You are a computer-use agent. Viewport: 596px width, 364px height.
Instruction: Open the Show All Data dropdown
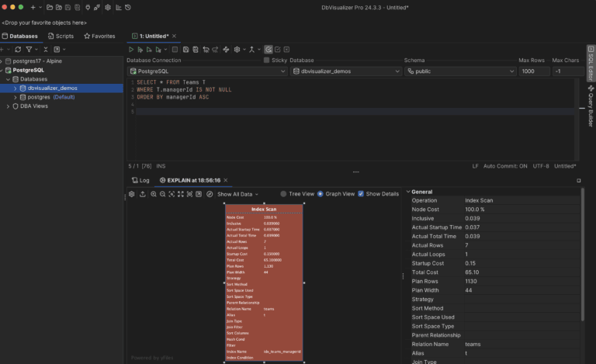[237, 194]
